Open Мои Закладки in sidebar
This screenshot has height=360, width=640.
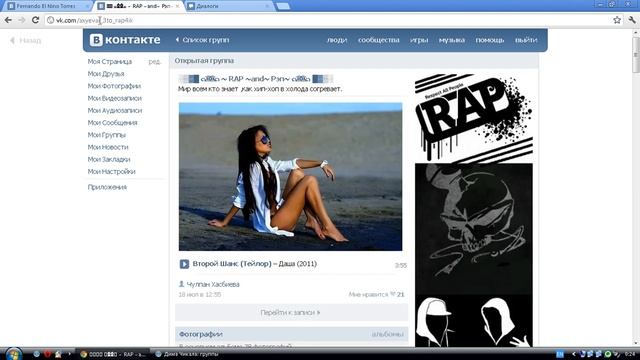[109, 160]
